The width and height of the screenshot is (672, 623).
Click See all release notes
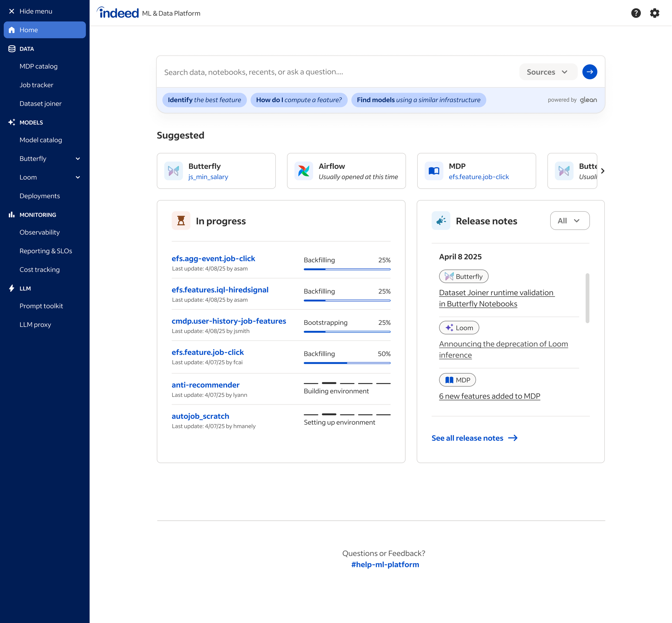(x=467, y=438)
